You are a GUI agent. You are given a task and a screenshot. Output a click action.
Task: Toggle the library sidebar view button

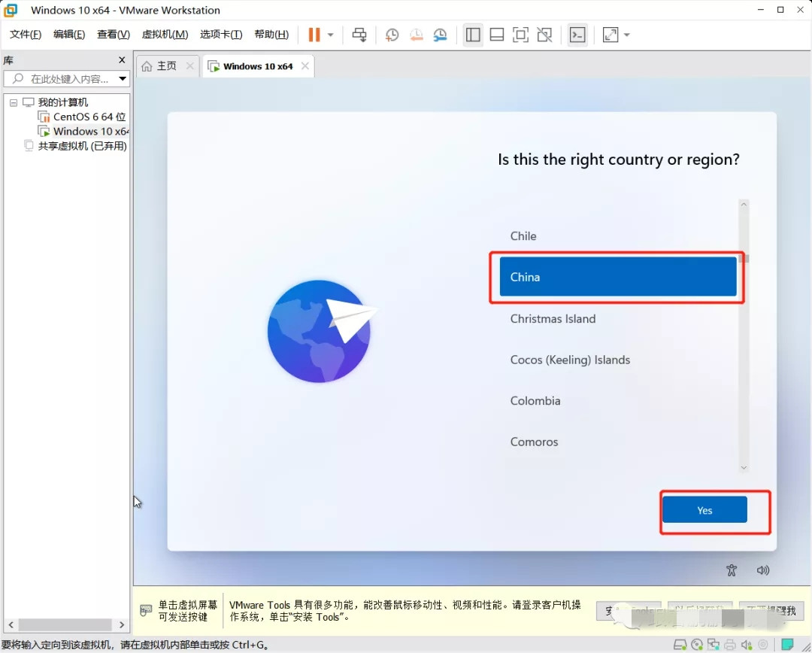click(473, 35)
